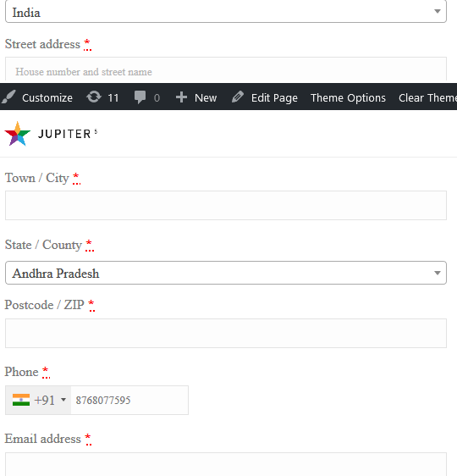457x476 pixels.
Task: Focus the Postcode / ZIP field
Action: click(x=226, y=333)
